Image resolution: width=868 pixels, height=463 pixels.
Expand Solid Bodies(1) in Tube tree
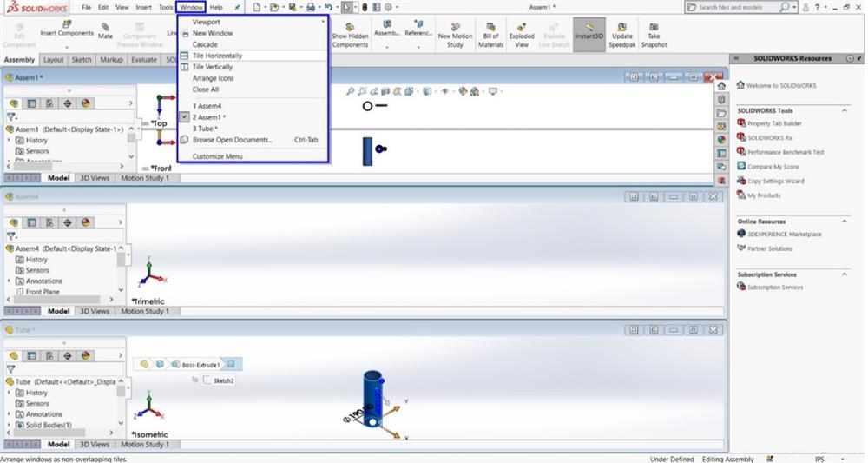[x=9, y=425]
